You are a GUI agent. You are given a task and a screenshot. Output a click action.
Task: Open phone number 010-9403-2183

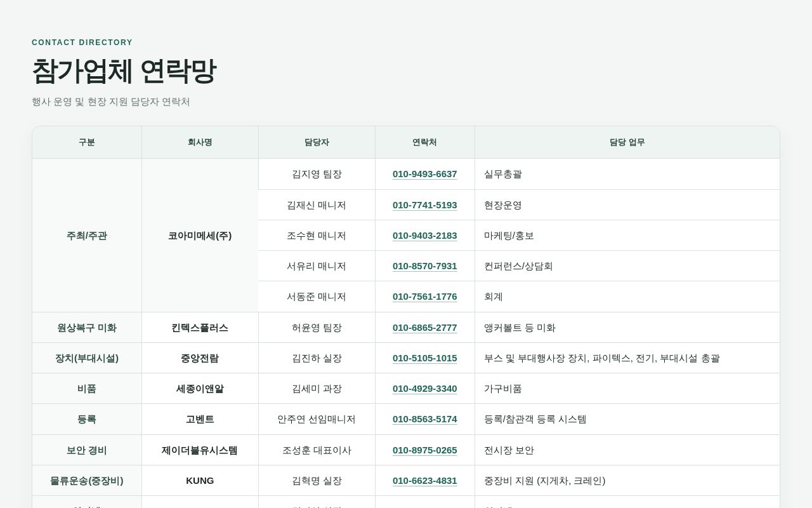pos(424,236)
